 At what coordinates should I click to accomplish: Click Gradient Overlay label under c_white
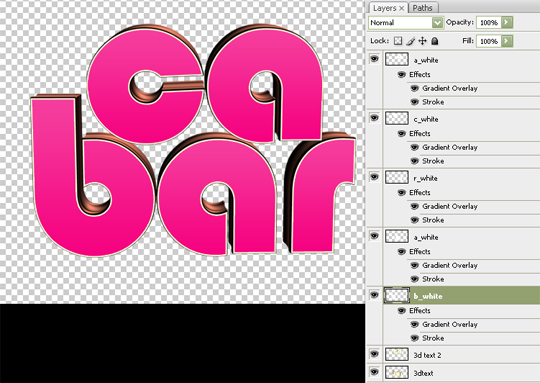click(x=450, y=147)
